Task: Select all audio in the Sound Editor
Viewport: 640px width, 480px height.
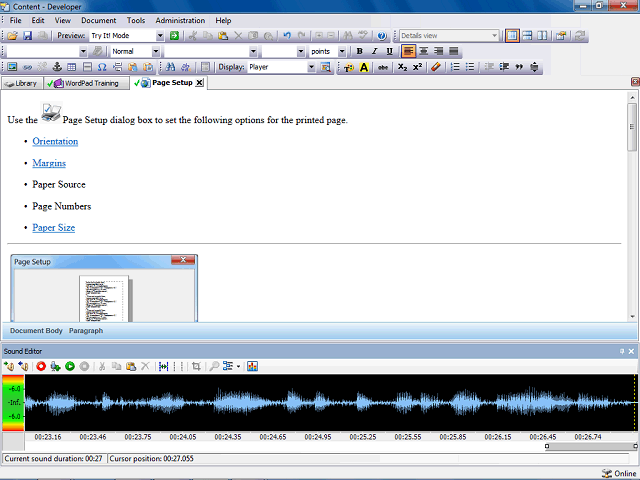Action: pyautogui.click(x=163, y=366)
